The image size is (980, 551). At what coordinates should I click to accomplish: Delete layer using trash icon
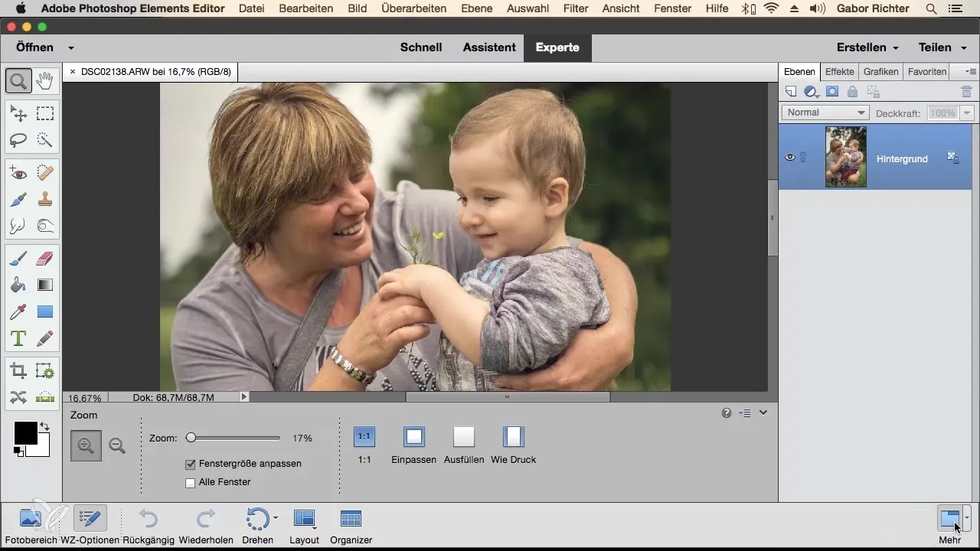click(966, 92)
